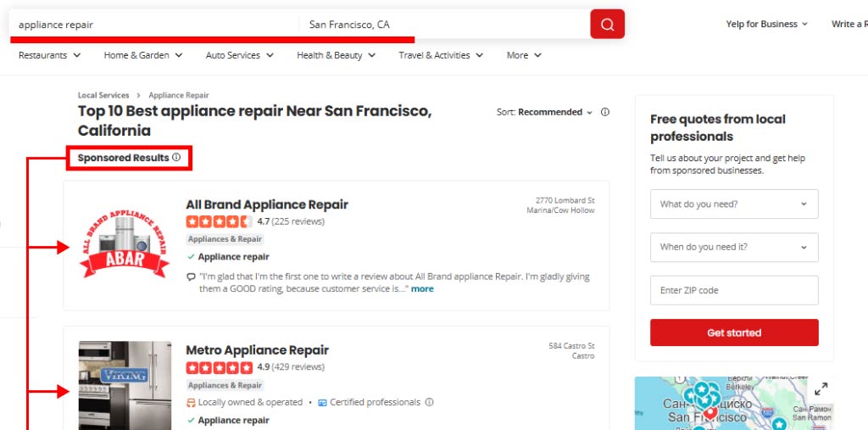
Task: Click the San Francisco map preview
Action: click(x=734, y=404)
